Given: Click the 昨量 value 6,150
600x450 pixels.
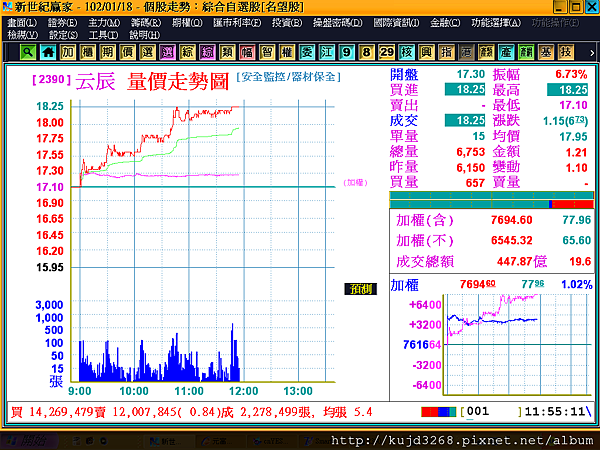Looking at the screenshot, I should tap(471, 168).
